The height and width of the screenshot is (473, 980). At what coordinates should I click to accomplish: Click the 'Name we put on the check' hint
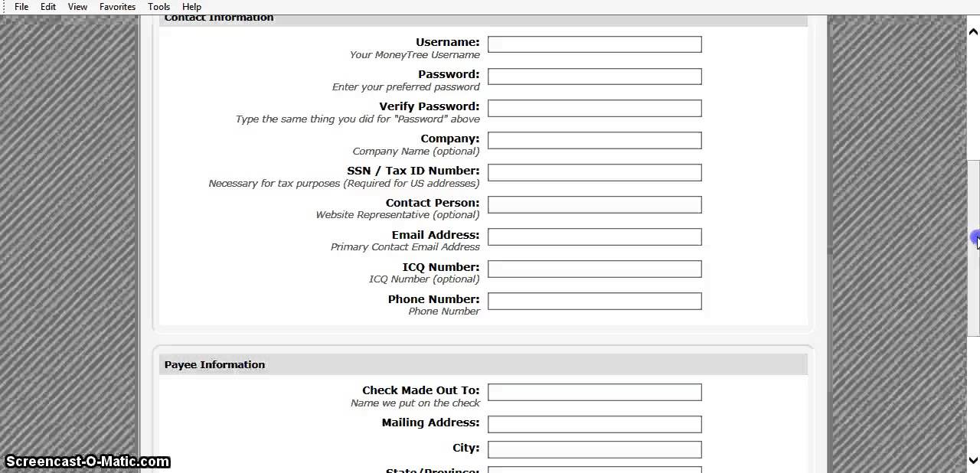[x=415, y=403]
